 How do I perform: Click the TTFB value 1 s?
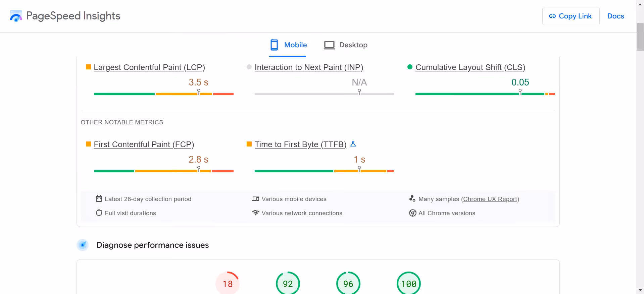point(359,159)
